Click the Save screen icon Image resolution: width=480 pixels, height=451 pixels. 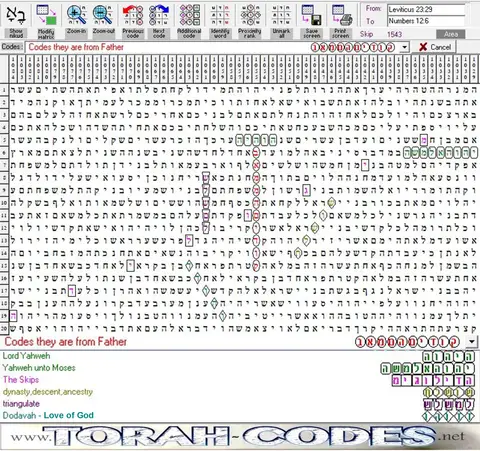tap(311, 15)
